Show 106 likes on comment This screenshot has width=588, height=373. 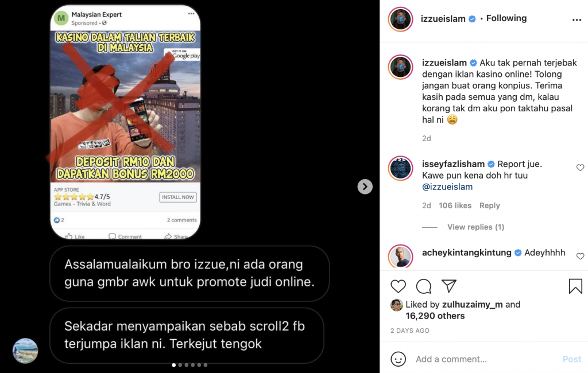click(x=455, y=205)
